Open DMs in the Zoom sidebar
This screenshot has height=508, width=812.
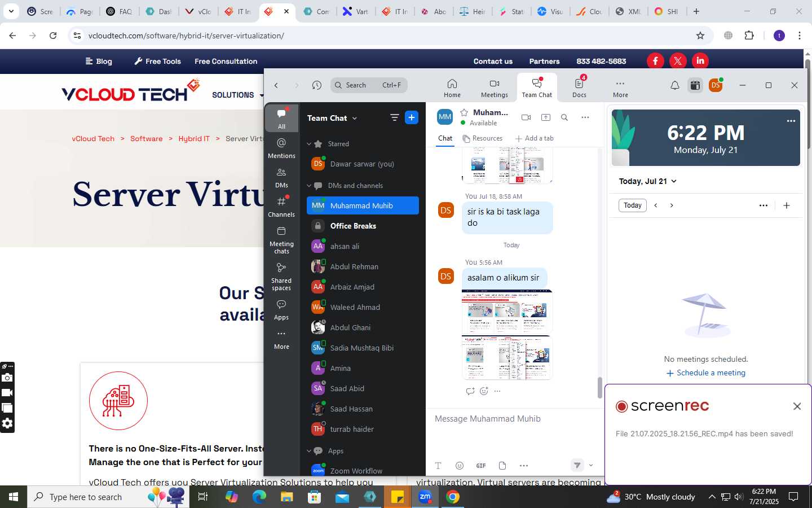point(281,177)
